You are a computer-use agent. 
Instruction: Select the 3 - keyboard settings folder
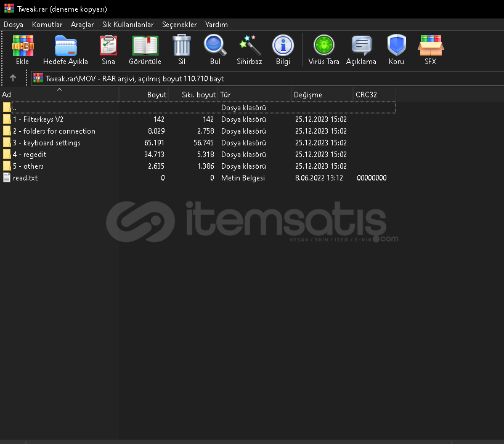47,143
